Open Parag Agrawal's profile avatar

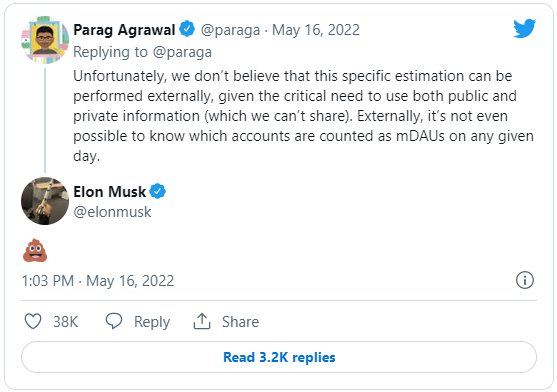point(45,40)
